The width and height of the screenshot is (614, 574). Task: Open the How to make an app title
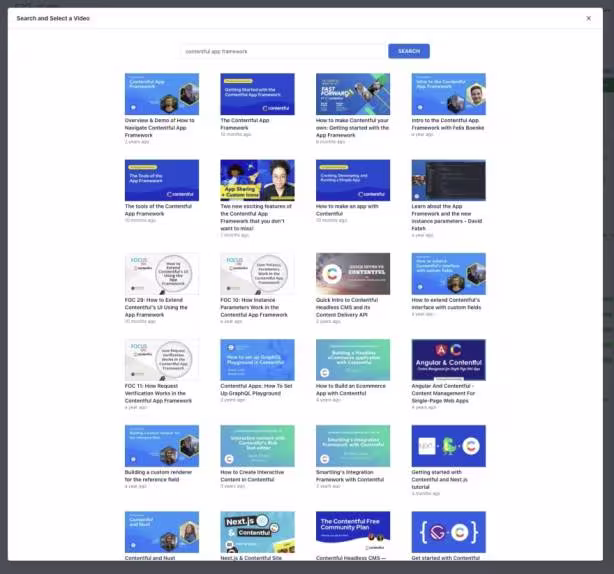click(x=347, y=210)
